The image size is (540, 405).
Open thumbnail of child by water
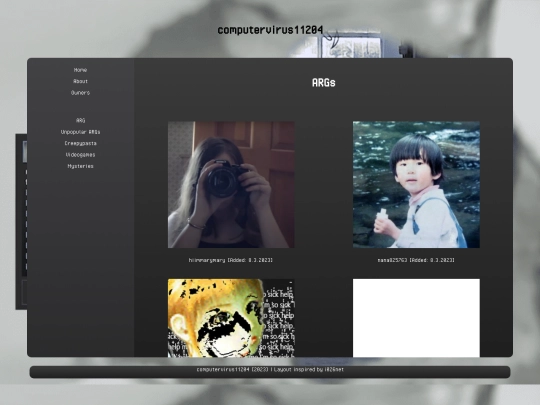click(416, 185)
